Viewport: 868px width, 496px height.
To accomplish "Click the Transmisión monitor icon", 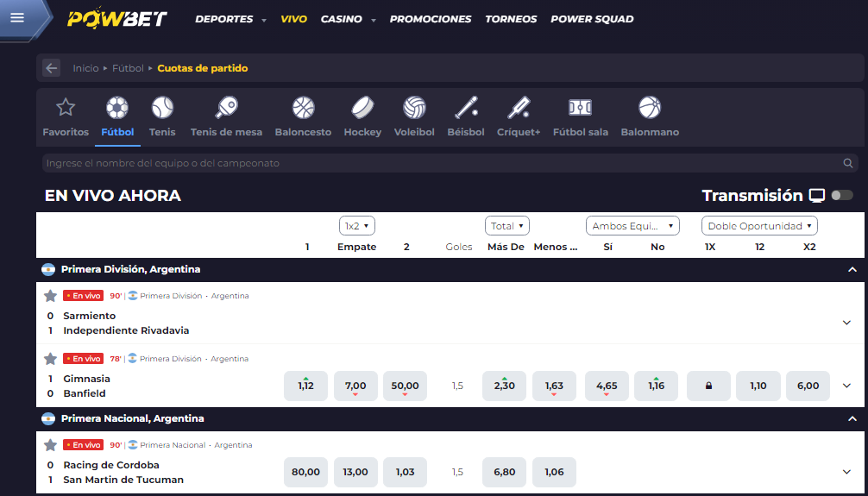I will [x=817, y=196].
